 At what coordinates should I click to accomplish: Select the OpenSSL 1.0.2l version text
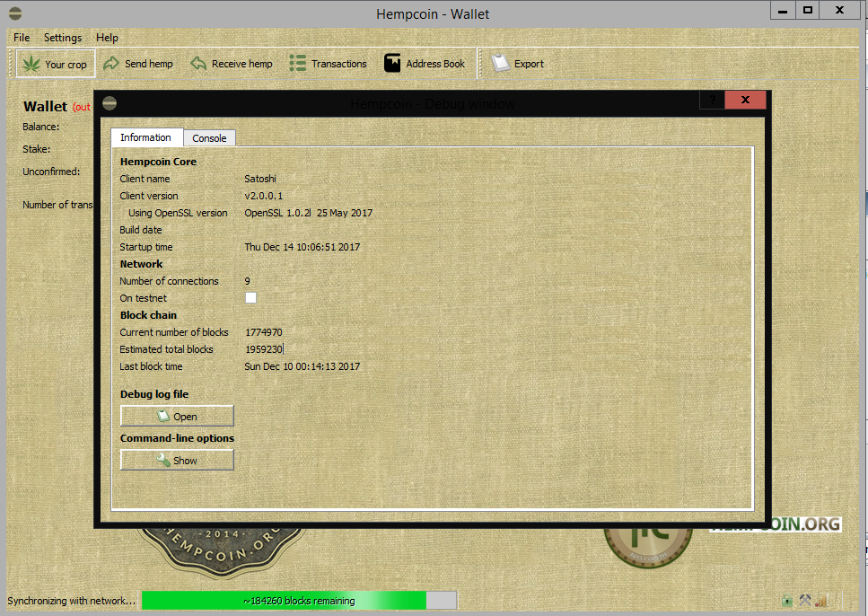309,214
